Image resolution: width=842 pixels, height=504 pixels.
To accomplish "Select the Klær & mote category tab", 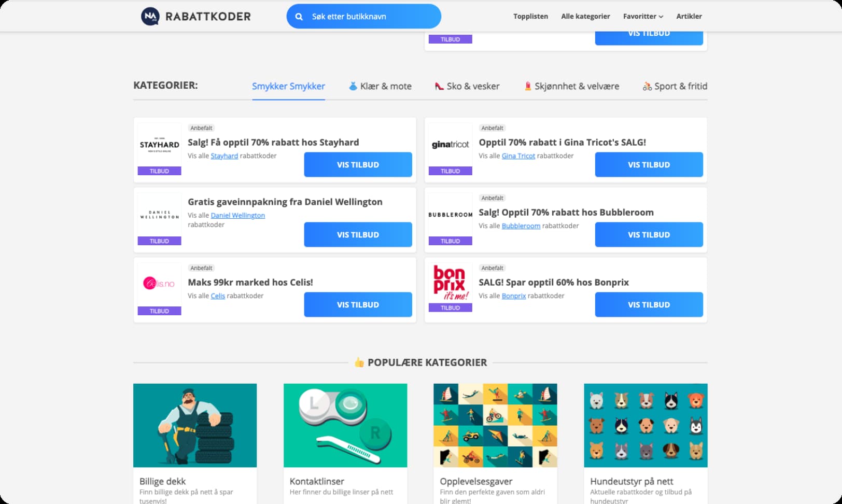I will [380, 86].
